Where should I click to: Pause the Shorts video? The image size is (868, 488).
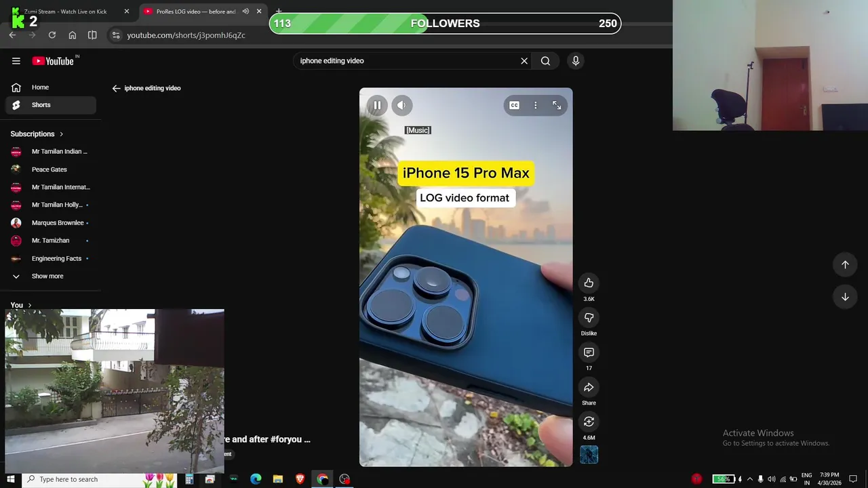coord(377,105)
